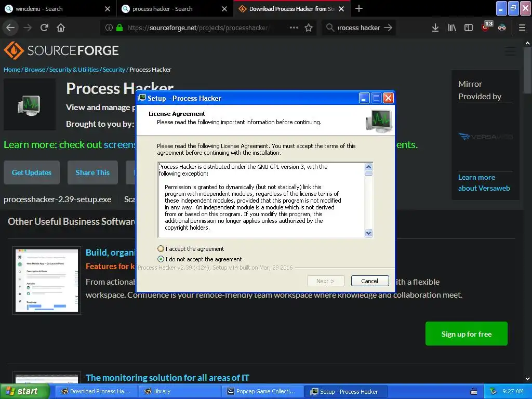The width and height of the screenshot is (532, 399).
Task: Follow the Browse breadcrumb link
Action: click(x=35, y=70)
